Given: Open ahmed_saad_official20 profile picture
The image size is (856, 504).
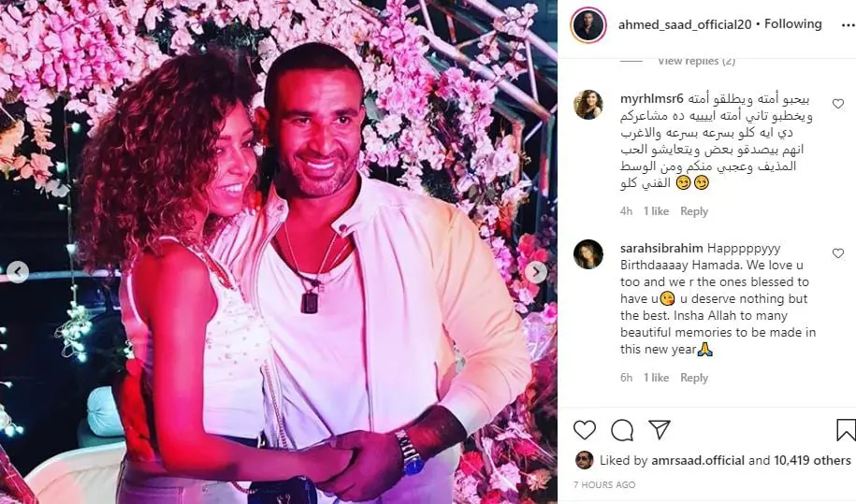Looking at the screenshot, I should [x=588, y=25].
